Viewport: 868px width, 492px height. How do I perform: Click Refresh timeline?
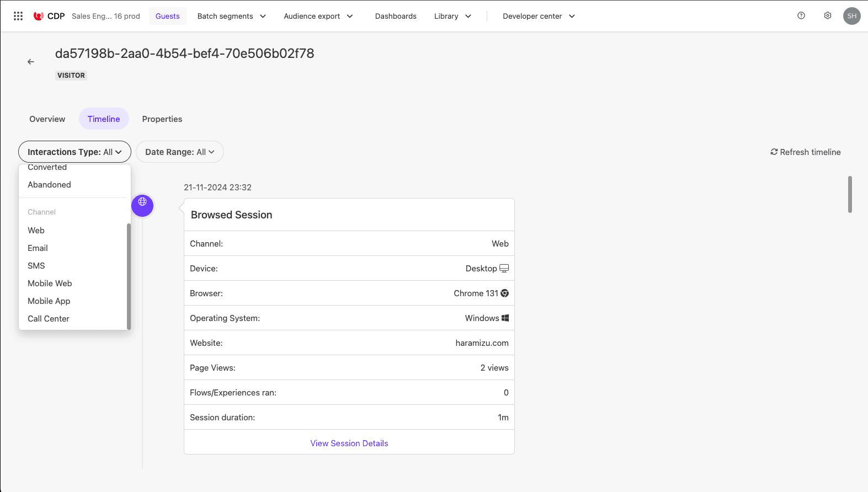coord(805,152)
